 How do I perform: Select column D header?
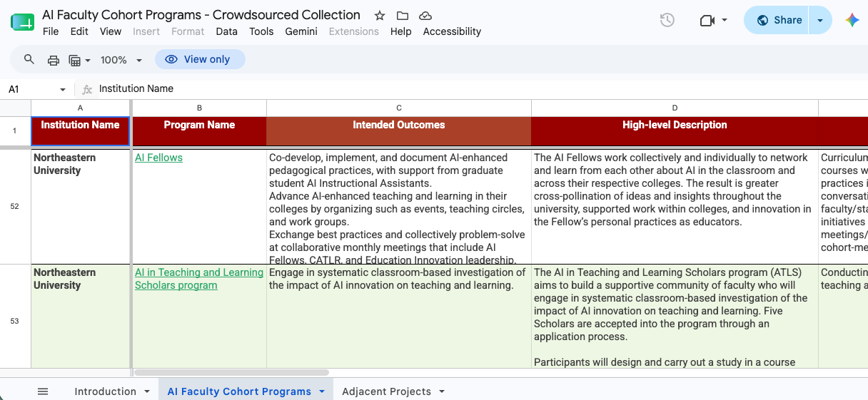(x=675, y=108)
